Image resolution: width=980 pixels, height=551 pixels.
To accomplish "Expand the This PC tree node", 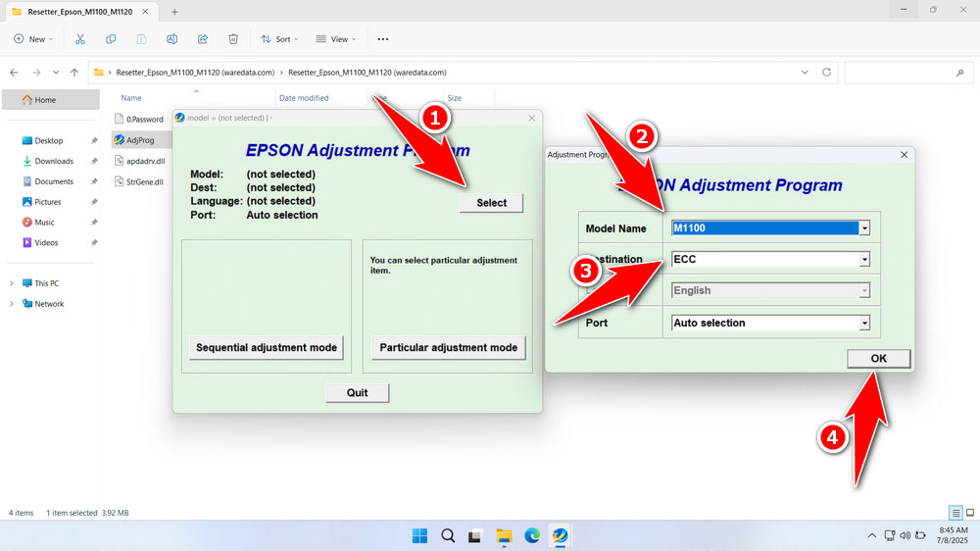I will click(x=11, y=283).
